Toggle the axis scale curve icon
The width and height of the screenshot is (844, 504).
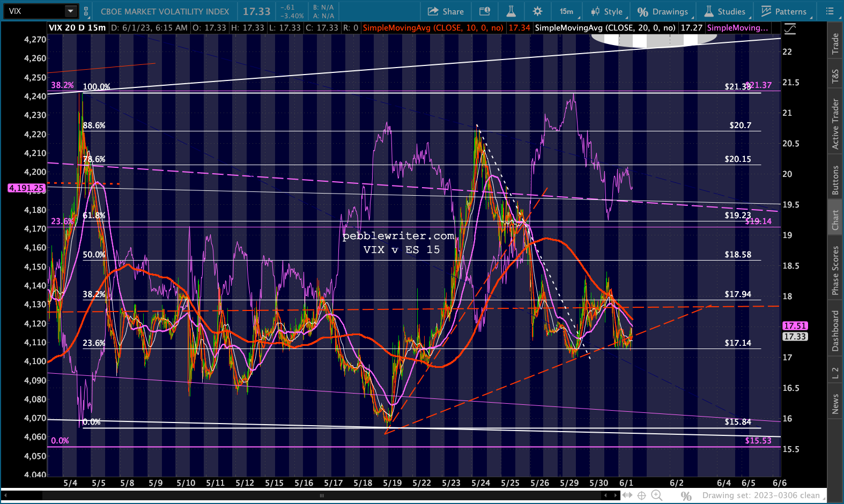(x=790, y=28)
